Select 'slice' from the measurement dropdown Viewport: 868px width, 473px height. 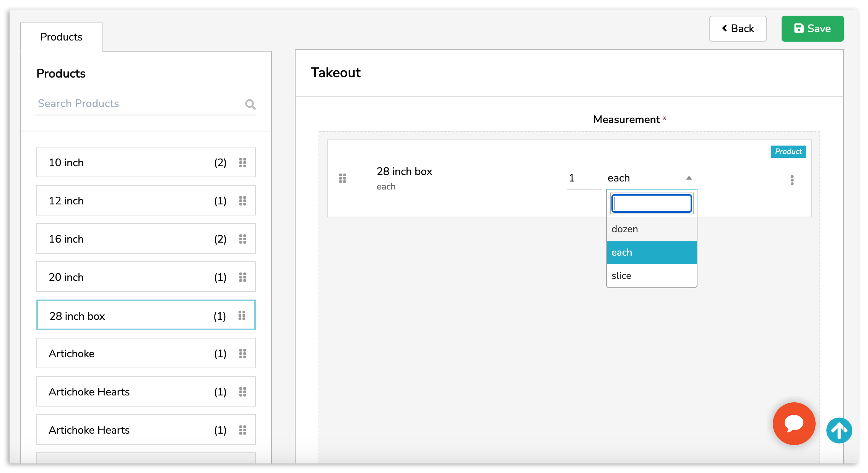point(650,275)
